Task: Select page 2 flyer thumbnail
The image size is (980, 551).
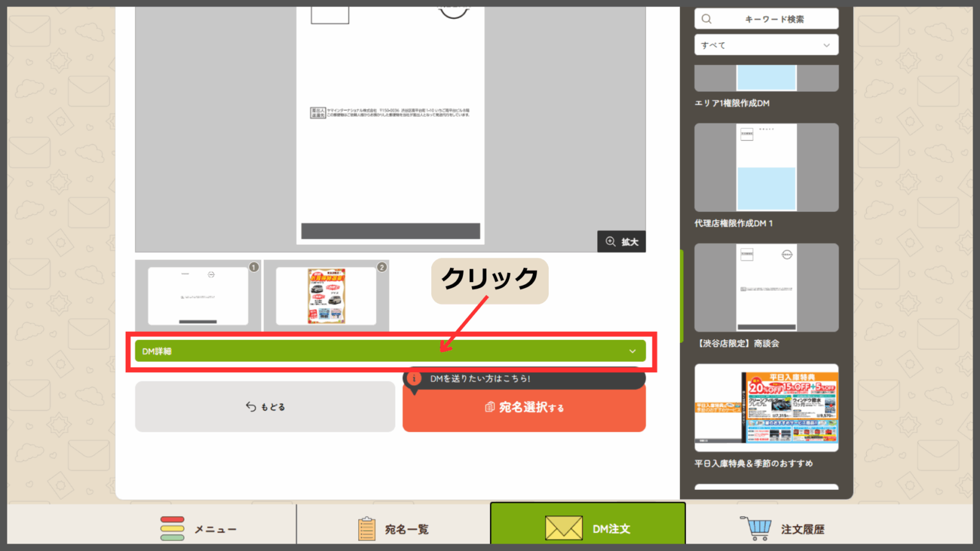Action: pyautogui.click(x=326, y=296)
